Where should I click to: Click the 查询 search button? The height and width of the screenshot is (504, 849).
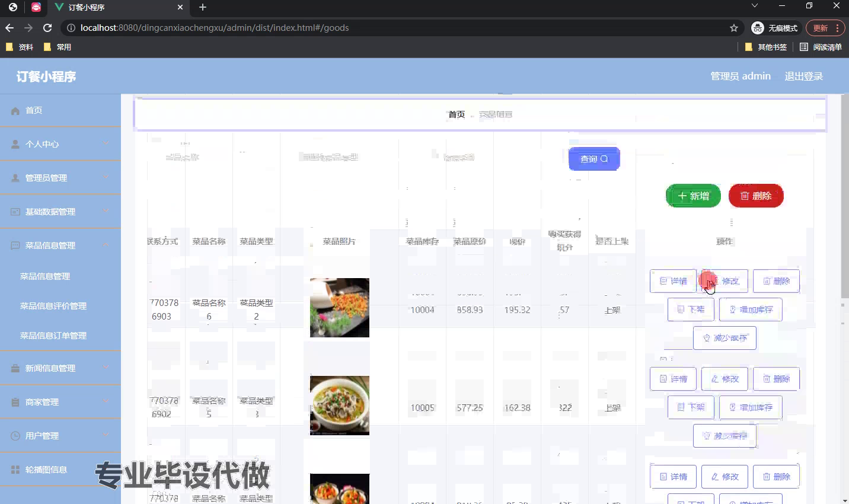[594, 159]
